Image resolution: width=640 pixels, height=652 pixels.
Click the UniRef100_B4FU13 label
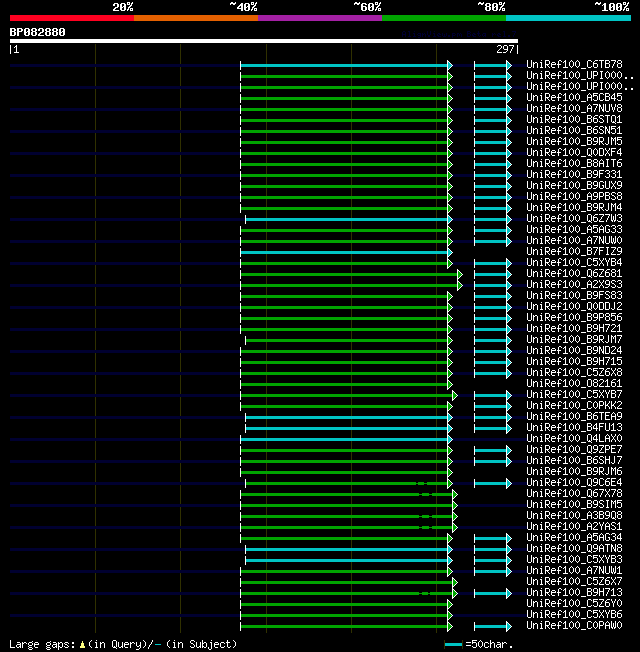coord(574,427)
